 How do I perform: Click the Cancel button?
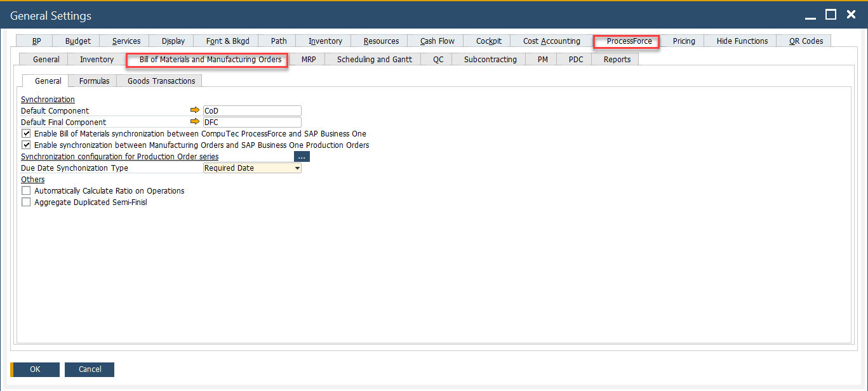pos(89,369)
